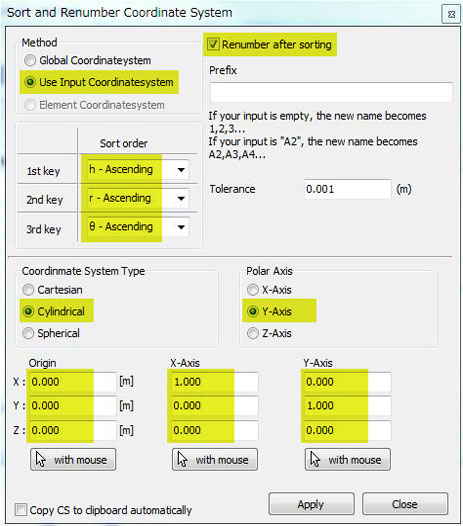This screenshot has height=526, width=463.
Task: Focus the Prefix text field
Action: 331,92
